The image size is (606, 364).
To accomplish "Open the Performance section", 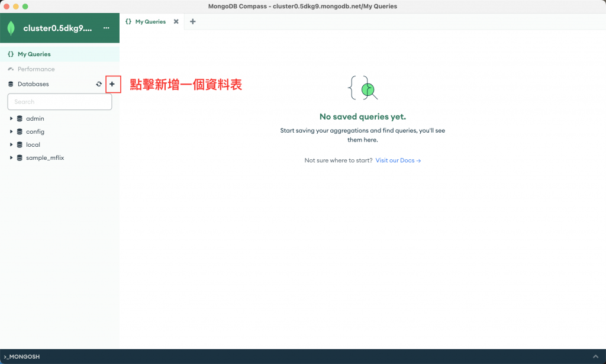I will (60, 69).
